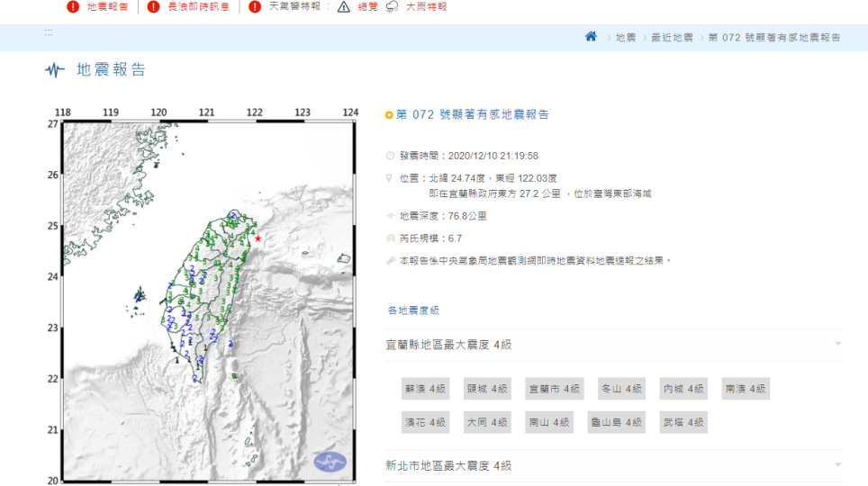Image resolution: width=868 pixels, height=486 pixels.
Task: Open the 長浪即時訊息 alert link
Action: coord(198,7)
